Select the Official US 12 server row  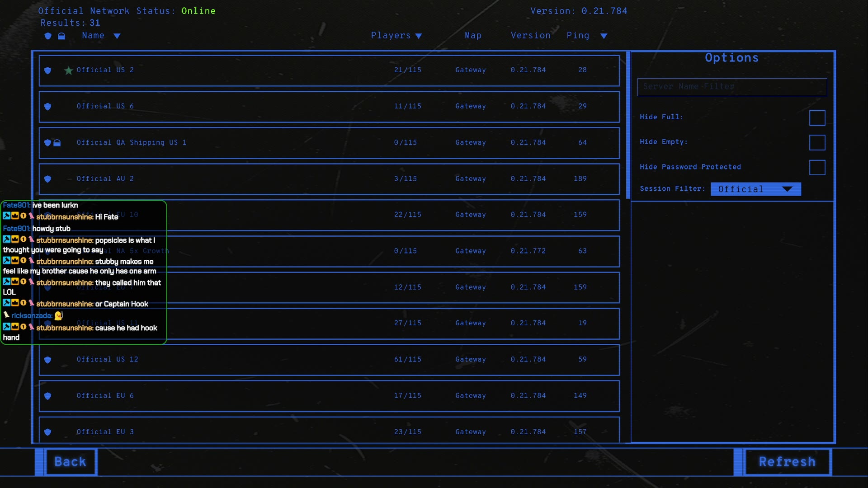329,360
